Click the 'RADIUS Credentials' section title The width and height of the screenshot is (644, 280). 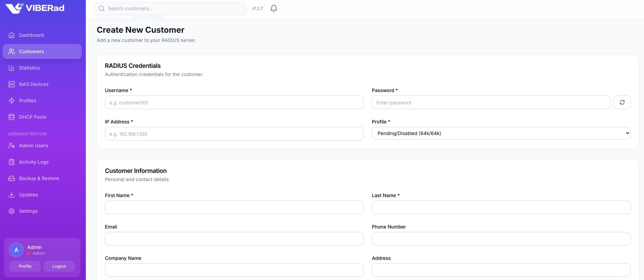133,66
